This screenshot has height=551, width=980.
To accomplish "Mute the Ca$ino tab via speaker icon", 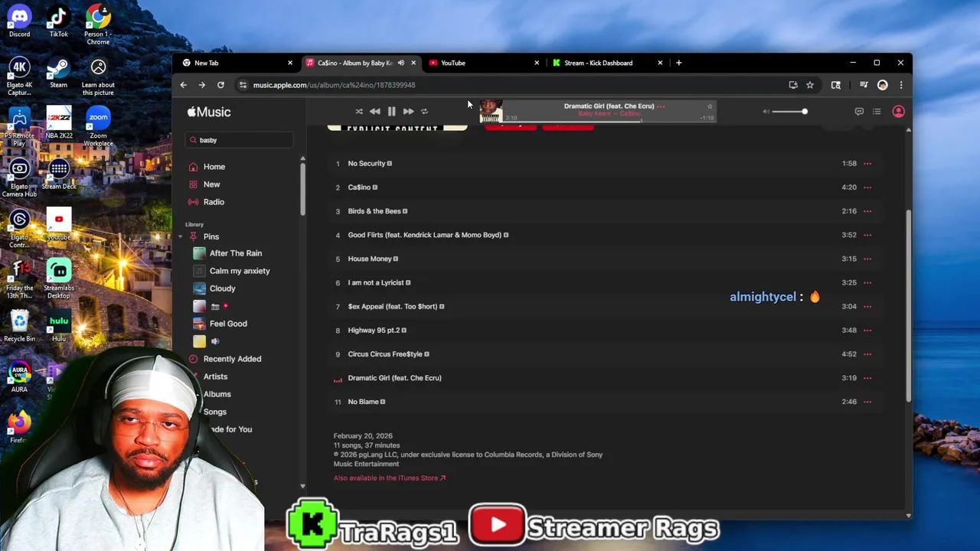I will point(400,63).
